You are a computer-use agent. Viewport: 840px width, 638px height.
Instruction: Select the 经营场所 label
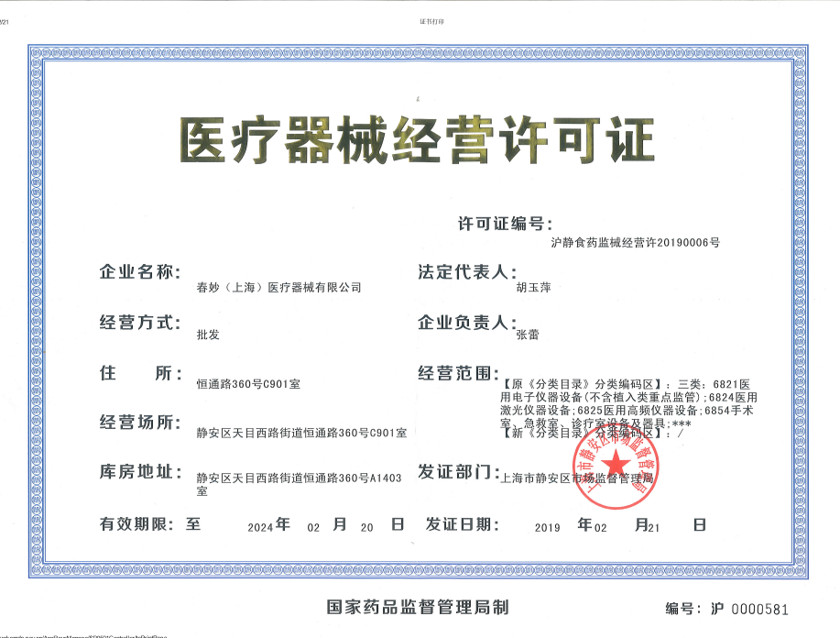(x=140, y=422)
